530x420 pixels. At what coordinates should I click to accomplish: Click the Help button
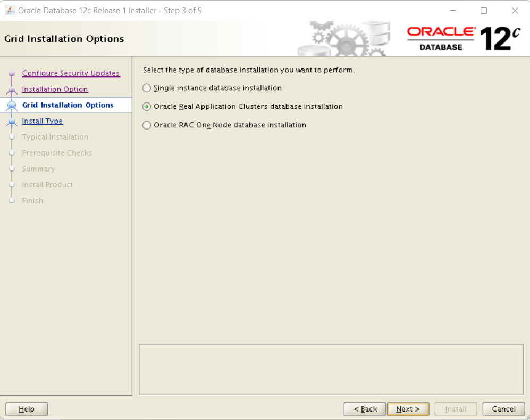click(27, 409)
